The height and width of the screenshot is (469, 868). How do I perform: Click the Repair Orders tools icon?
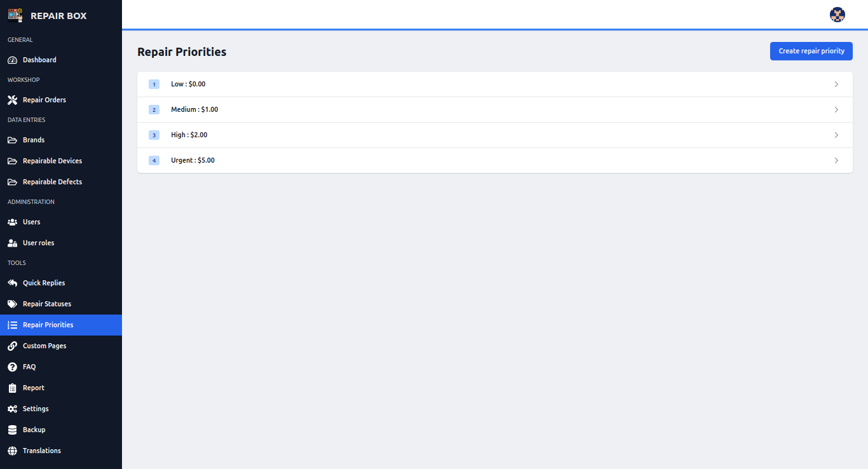13,100
